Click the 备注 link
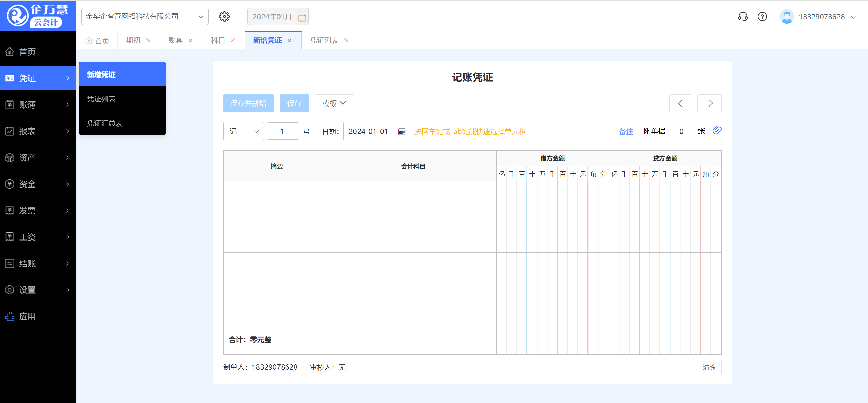The image size is (868, 403). (x=626, y=132)
